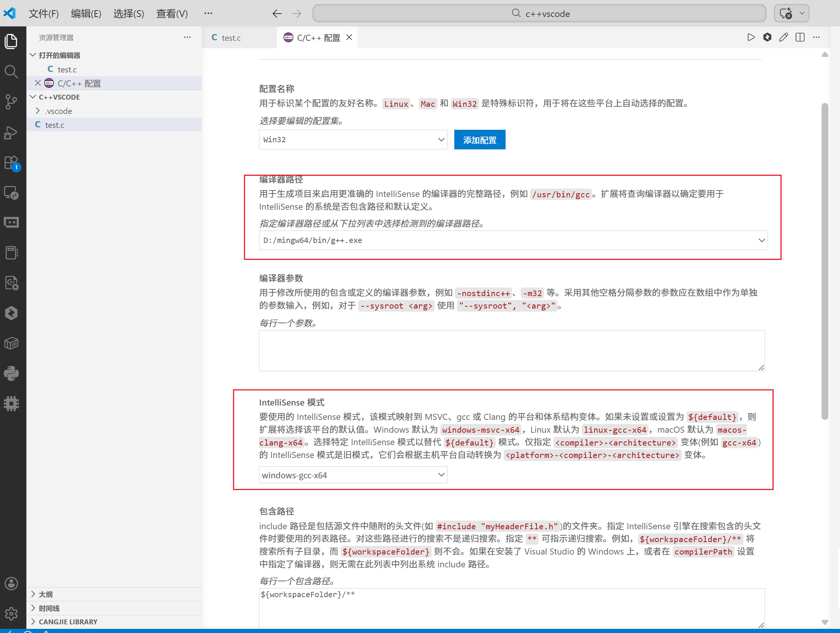Screen dimensions: 840x633
Task: Close the C/C++ 配置 tab
Action: pyautogui.click(x=349, y=37)
